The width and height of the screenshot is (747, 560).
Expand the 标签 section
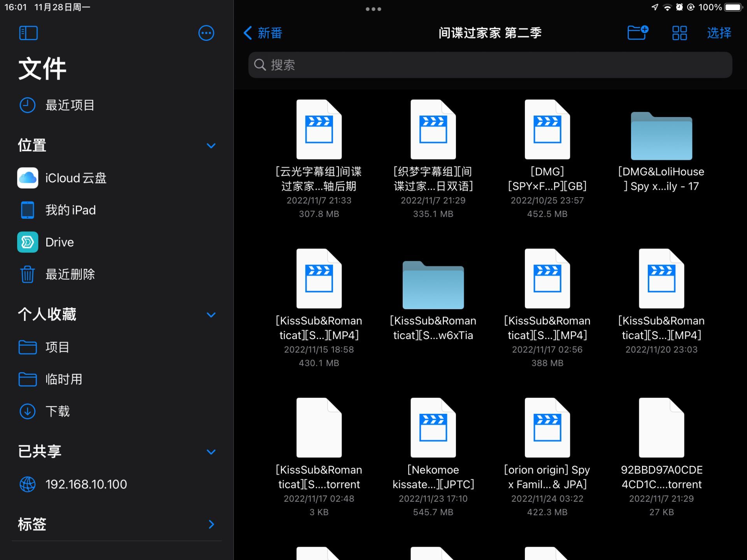(x=211, y=524)
